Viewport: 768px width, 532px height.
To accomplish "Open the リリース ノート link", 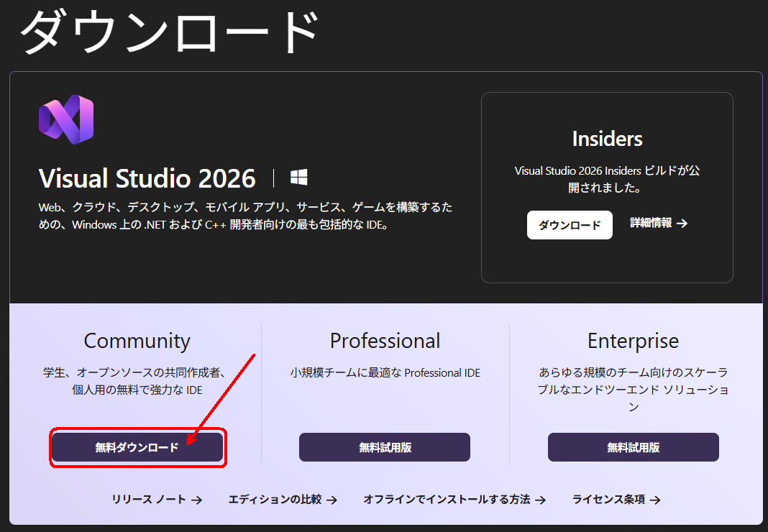I will click(149, 500).
